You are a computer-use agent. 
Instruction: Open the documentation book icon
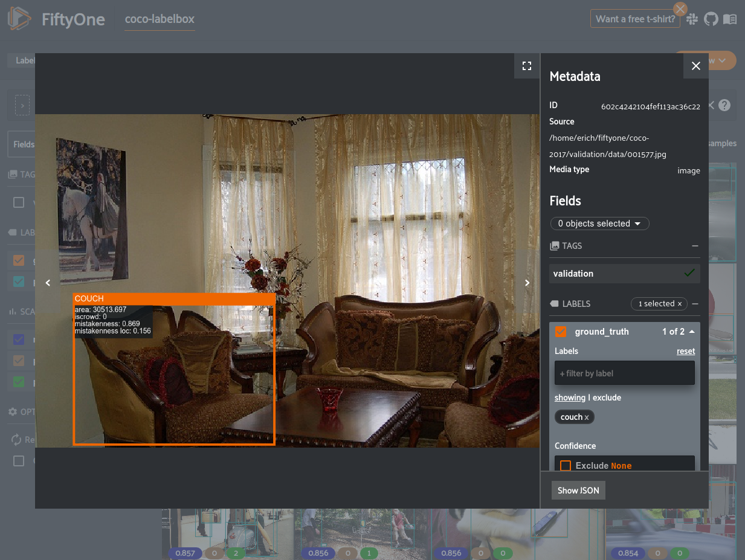point(730,19)
